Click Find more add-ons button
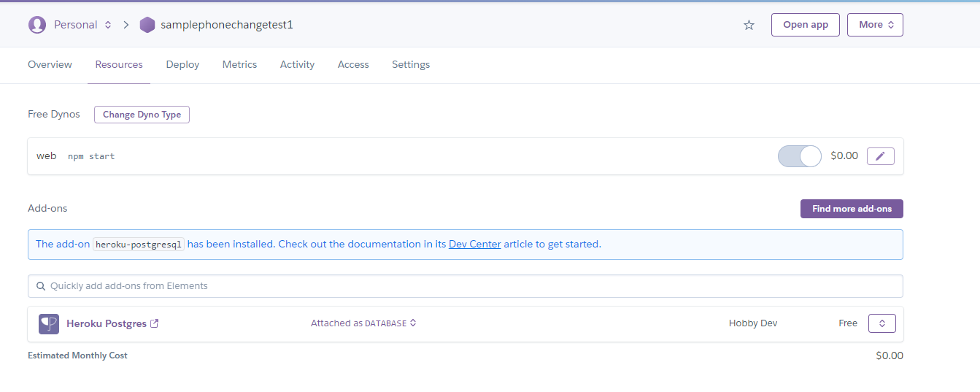 852,209
